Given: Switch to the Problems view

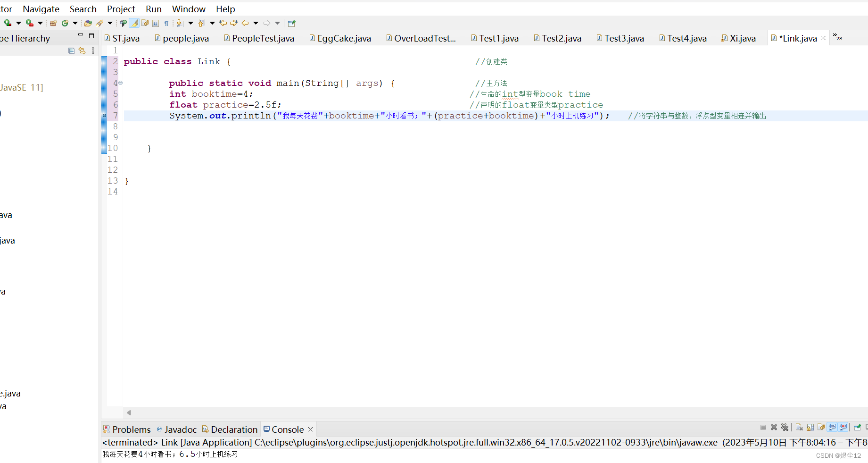Looking at the screenshot, I should (x=131, y=429).
